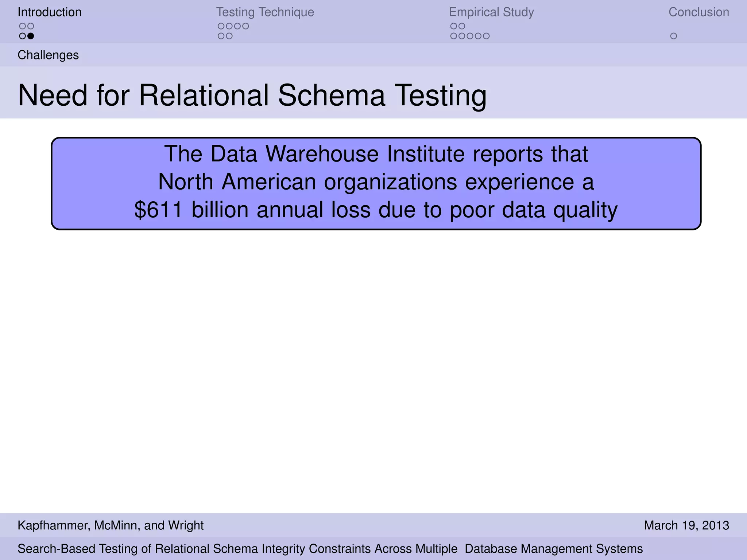Click the Data Warehouse Institute quote box

[x=376, y=183]
